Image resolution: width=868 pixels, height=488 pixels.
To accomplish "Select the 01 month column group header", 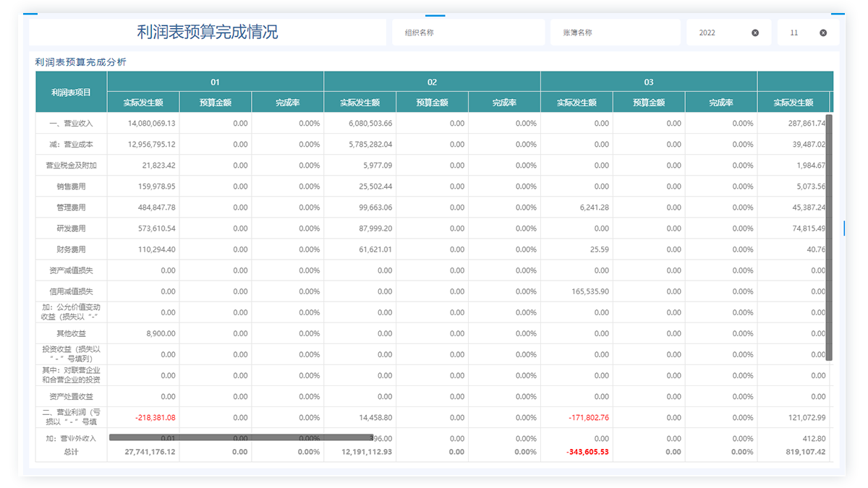I will (x=215, y=82).
